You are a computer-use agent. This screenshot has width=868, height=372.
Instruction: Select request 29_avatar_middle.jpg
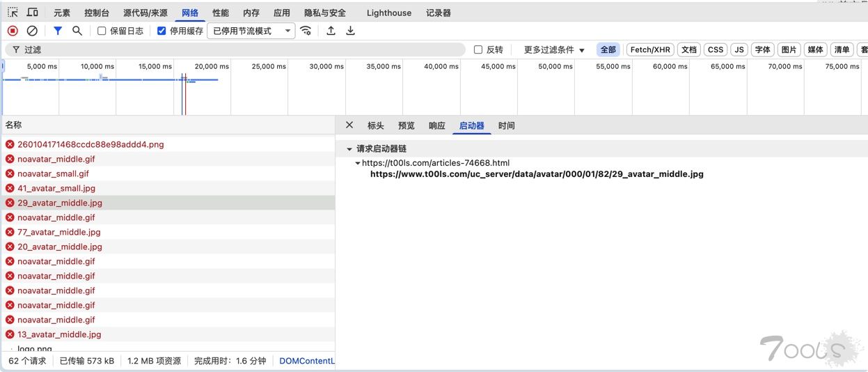coord(168,203)
